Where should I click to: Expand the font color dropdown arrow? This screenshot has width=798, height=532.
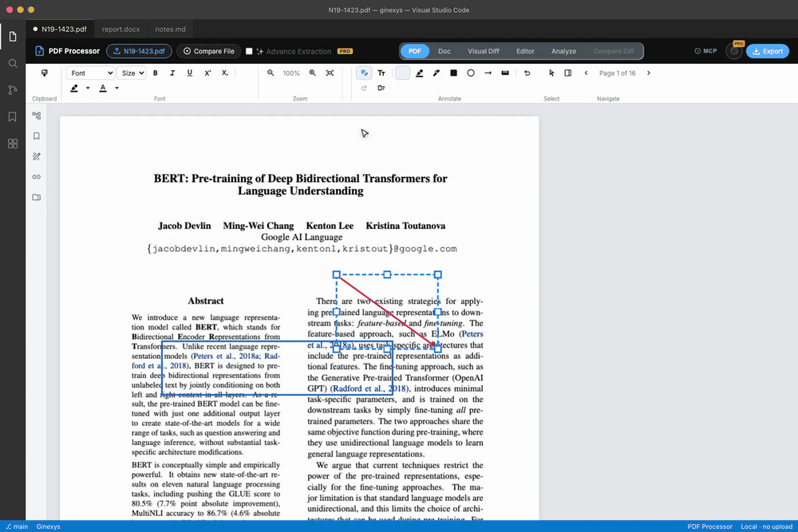coord(117,88)
